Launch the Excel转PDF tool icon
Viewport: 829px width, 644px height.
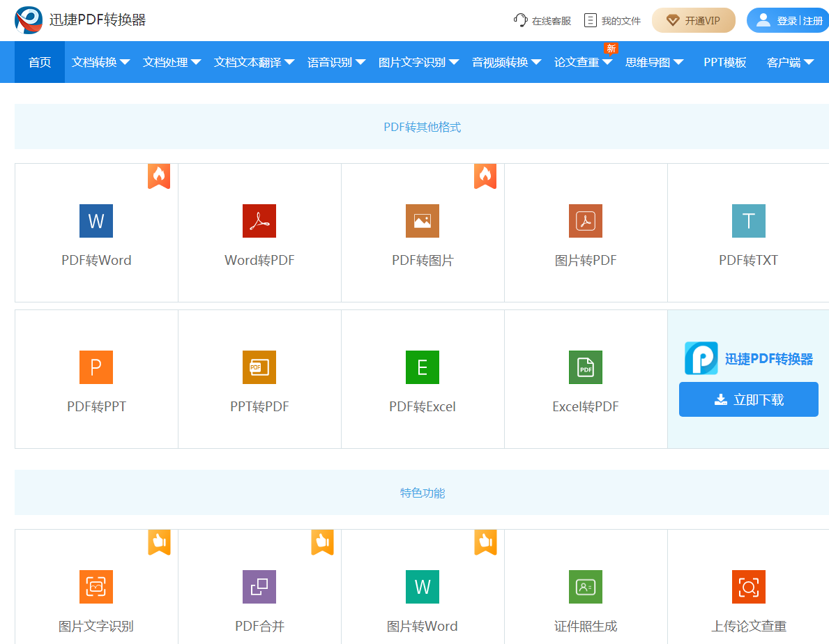click(x=586, y=367)
